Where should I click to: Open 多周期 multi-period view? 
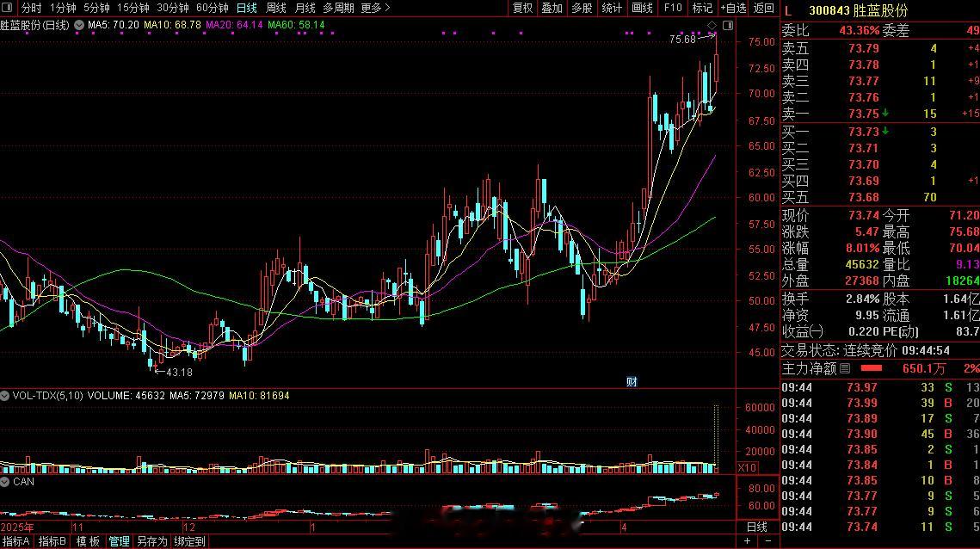click(x=338, y=8)
